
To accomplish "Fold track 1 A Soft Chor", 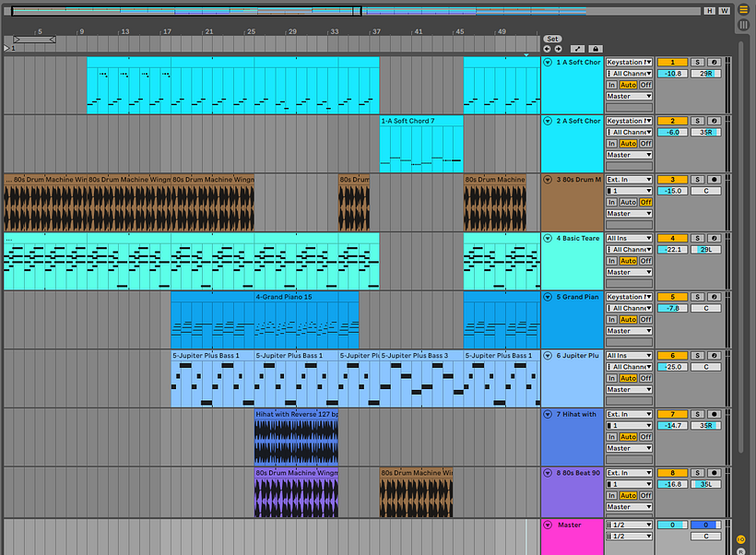I will click(x=548, y=62).
